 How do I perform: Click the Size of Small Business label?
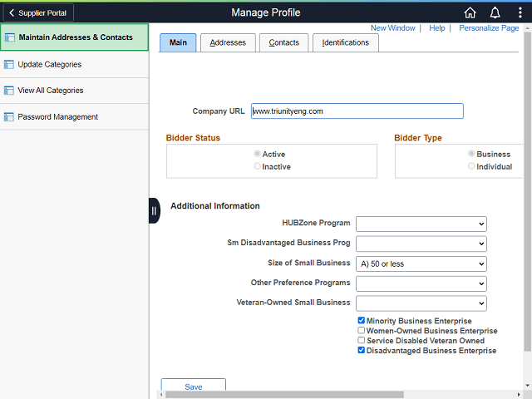pyautogui.click(x=308, y=263)
